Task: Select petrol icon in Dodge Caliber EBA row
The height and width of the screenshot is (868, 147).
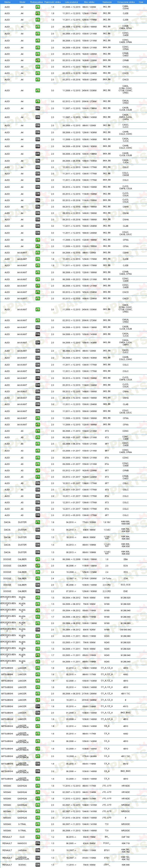Action: 38,559
